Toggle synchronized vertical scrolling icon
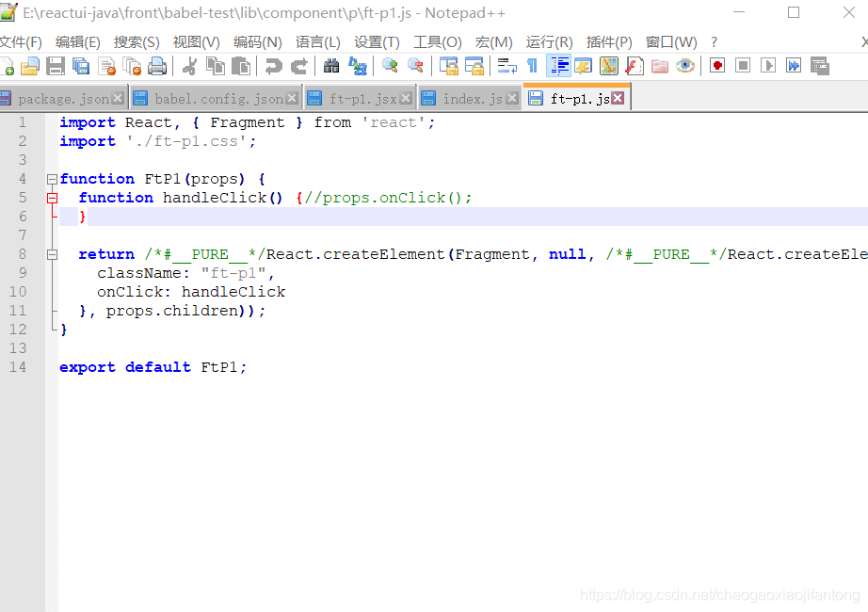The height and width of the screenshot is (612, 868). click(448, 66)
